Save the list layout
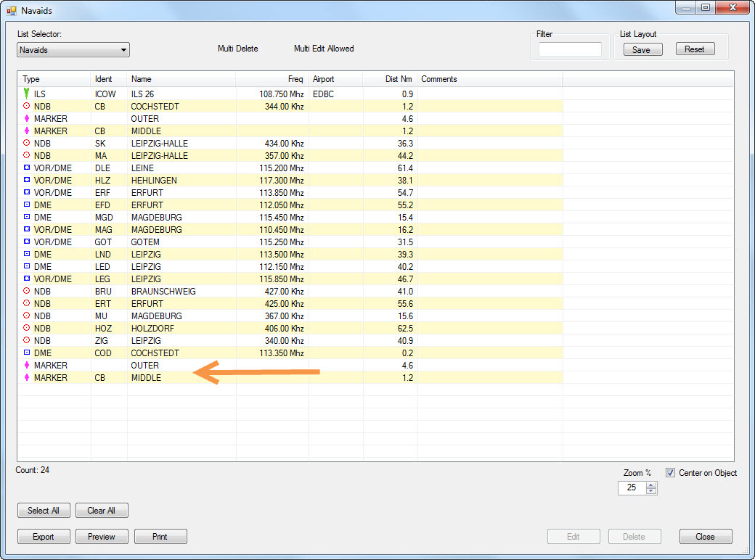The height and width of the screenshot is (560, 755). pos(641,49)
